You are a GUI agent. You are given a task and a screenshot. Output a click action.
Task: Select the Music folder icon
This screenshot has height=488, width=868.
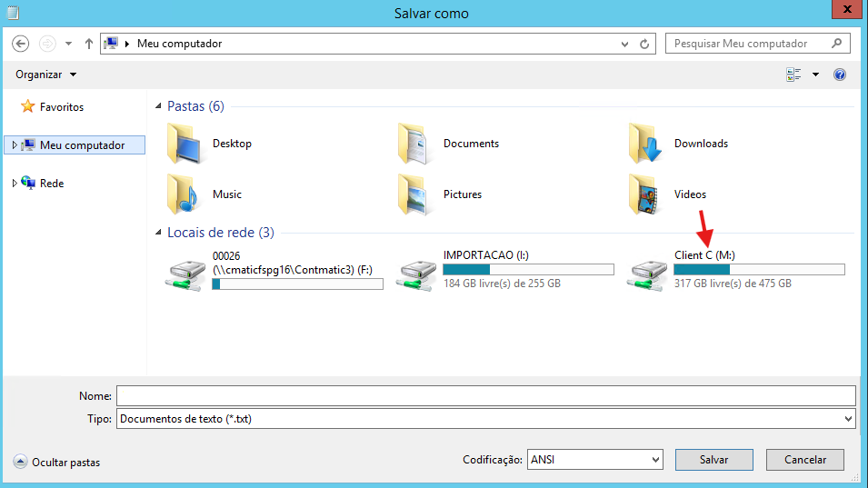tap(184, 194)
